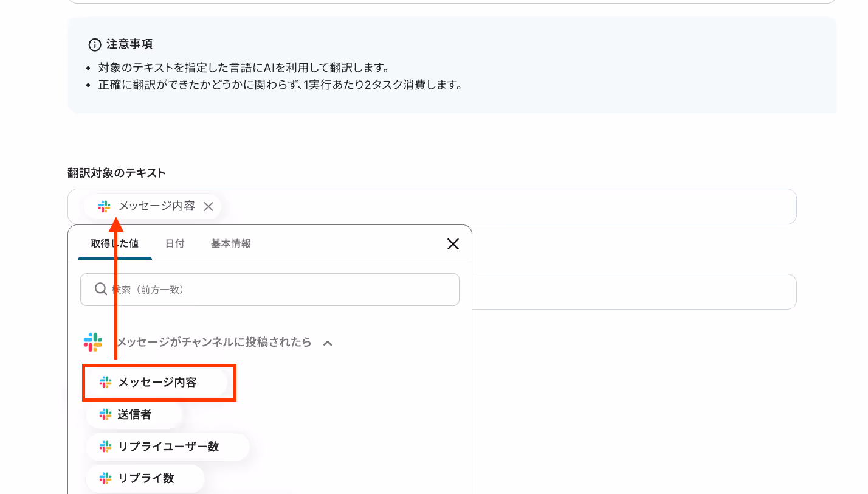Select the リプライ数 value
The width and height of the screenshot is (868, 494).
pos(145,478)
